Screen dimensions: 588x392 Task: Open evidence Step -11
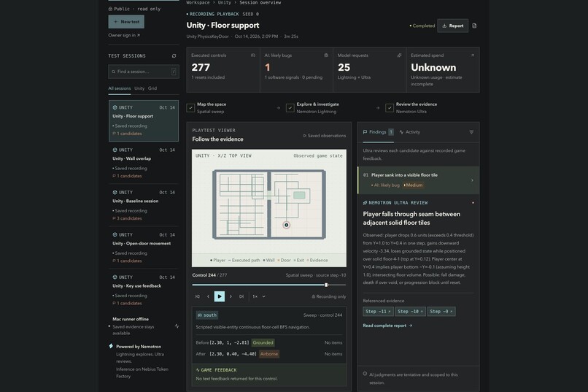coord(378,312)
